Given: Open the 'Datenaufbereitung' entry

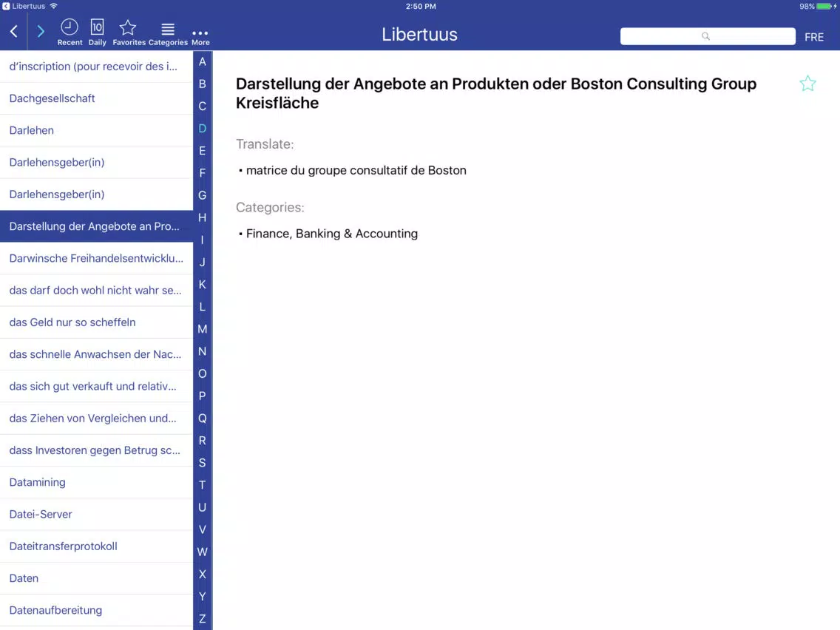Looking at the screenshot, I should 96,610.
